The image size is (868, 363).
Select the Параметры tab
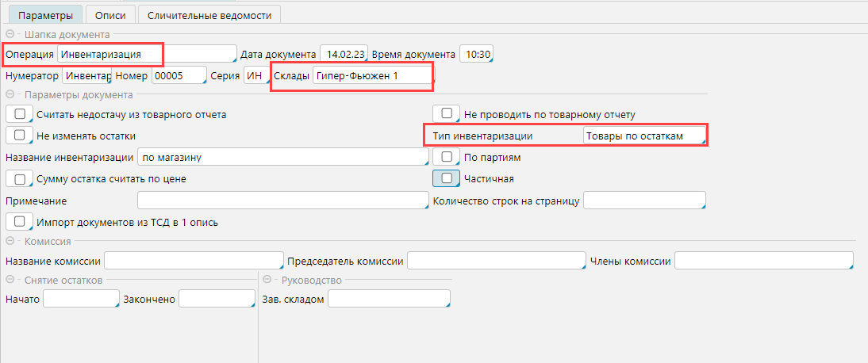click(45, 15)
